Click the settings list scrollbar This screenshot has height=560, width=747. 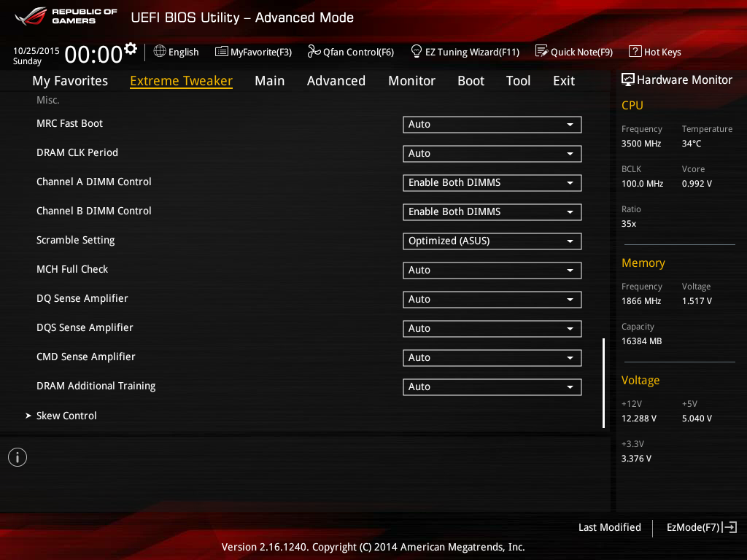click(x=603, y=383)
